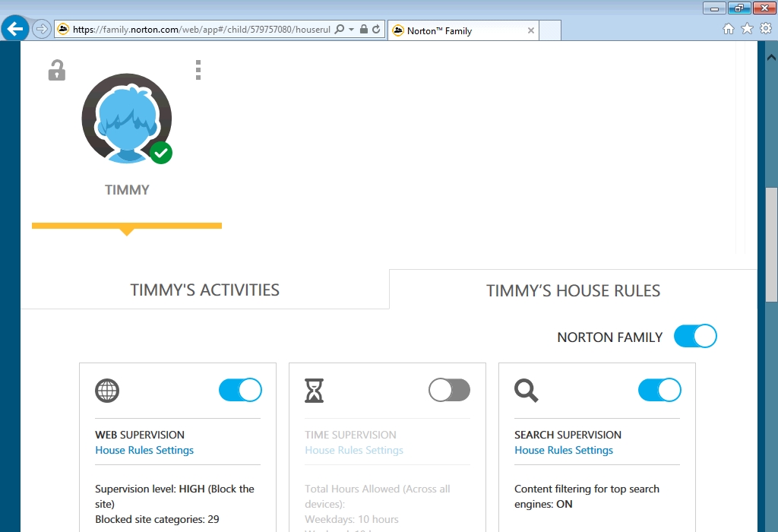
Task: Click the Time Supervision hourglass icon
Action: [x=314, y=391]
